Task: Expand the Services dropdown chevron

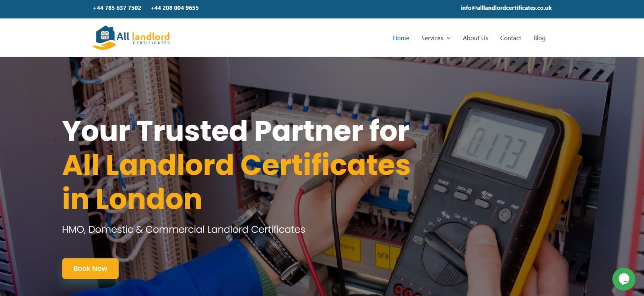Action: (448, 38)
